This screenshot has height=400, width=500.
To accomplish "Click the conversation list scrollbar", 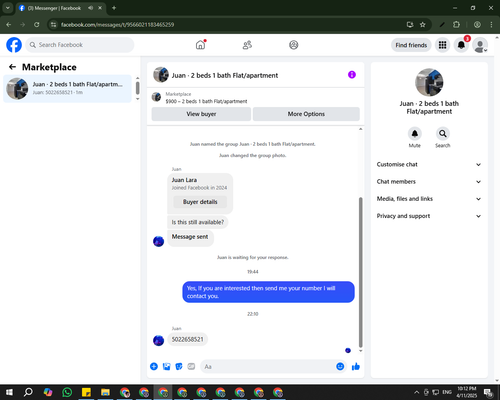I will click(137, 88).
